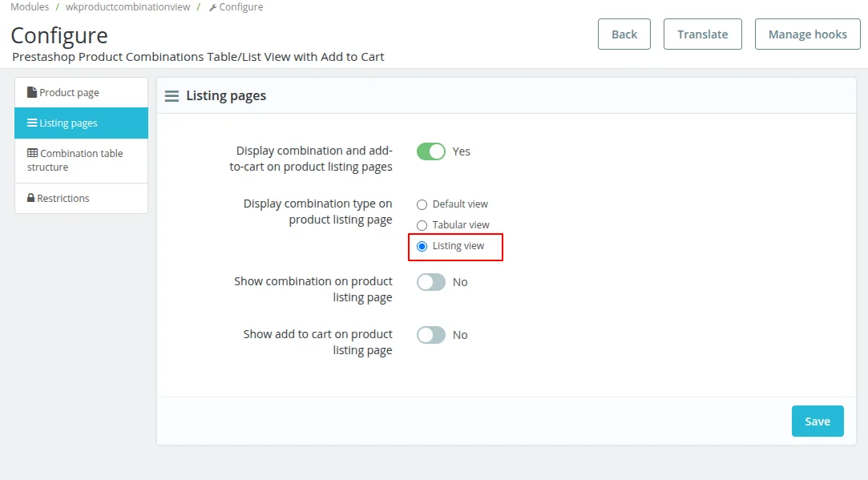Open the Translate dialog
The width and height of the screenshot is (868, 480).
point(702,34)
